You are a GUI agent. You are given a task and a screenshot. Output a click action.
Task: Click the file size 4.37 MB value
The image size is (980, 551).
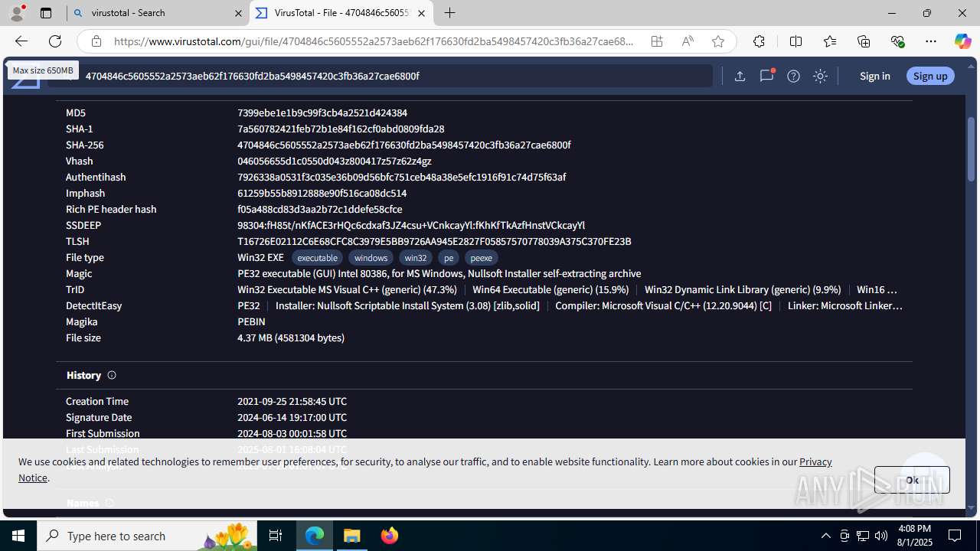(x=291, y=337)
